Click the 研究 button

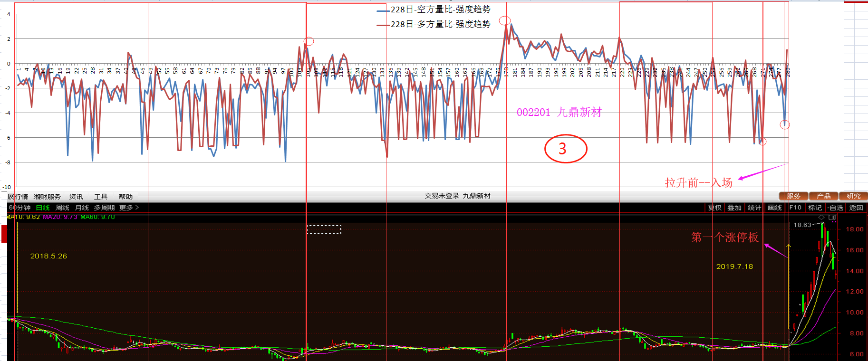(853, 196)
